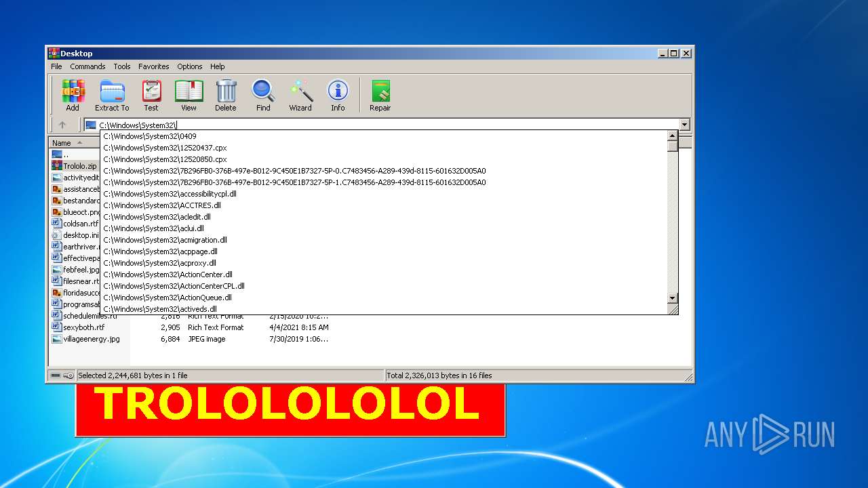Click 'Total 2,326,013 bytes in 16 files' status
The image size is (868, 488).
tap(439, 375)
